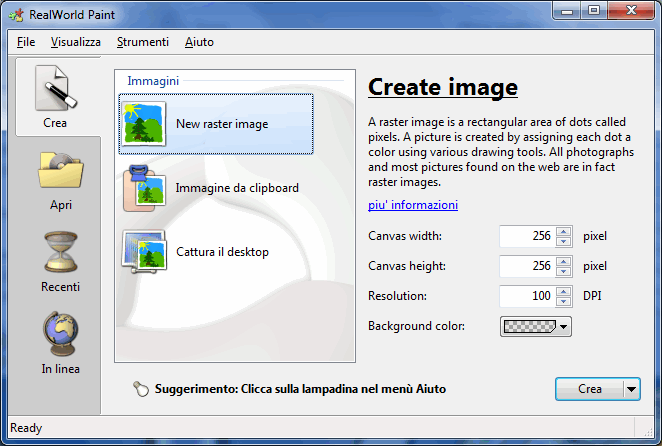The height and width of the screenshot is (446, 662).
Task: Open the In linea globe page
Action: coord(60,334)
